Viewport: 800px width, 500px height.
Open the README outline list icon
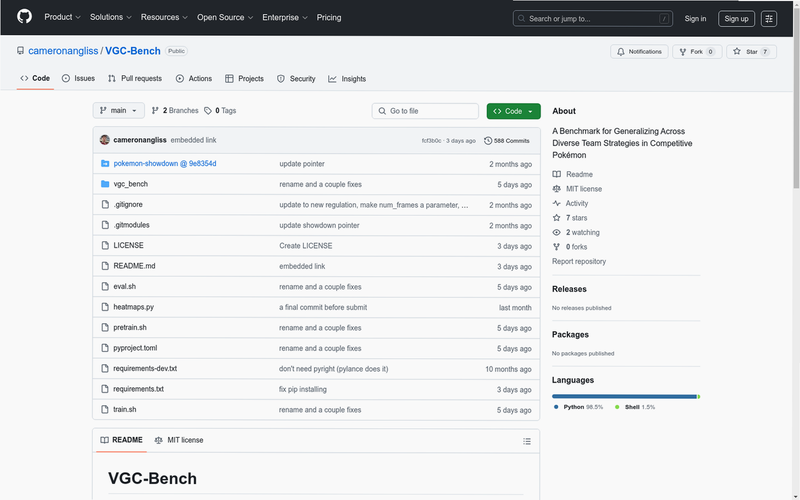pos(527,441)
